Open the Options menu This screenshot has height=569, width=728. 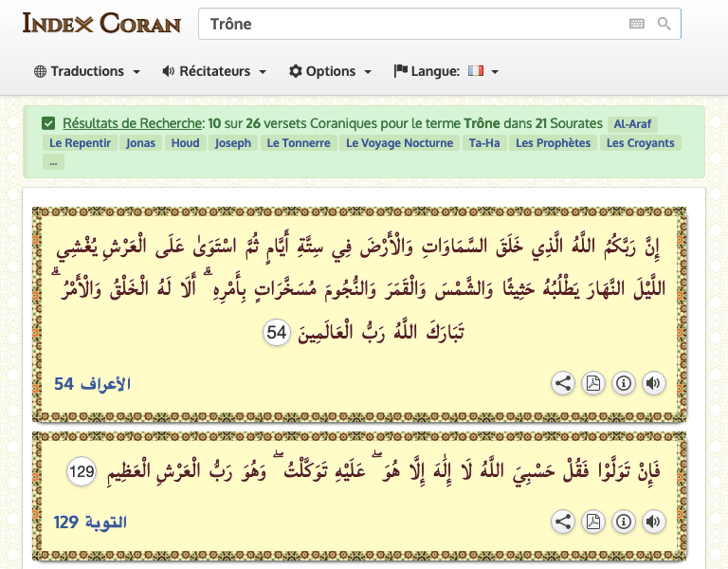click(330, 71)
